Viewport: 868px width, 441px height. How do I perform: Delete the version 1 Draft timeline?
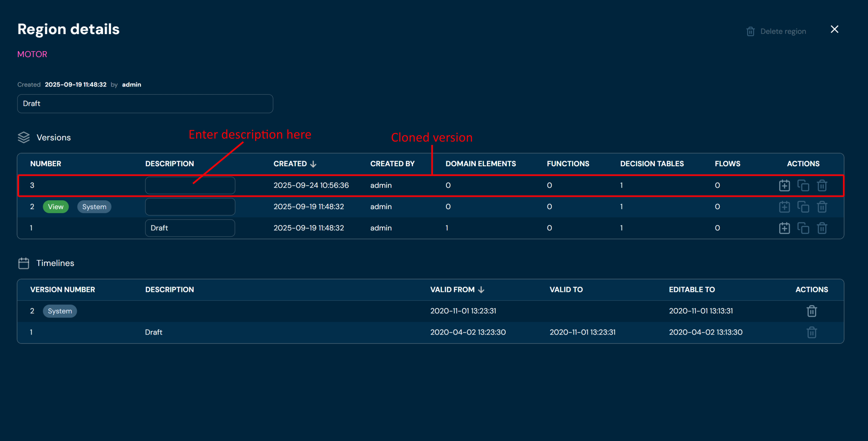point(811,332)
